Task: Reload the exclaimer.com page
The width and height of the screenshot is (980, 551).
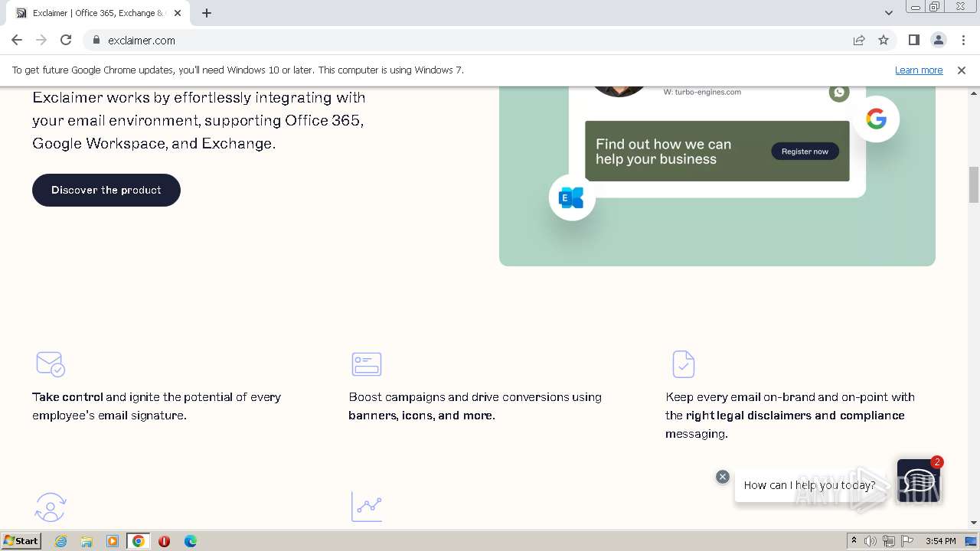Action: coord(66,40)
